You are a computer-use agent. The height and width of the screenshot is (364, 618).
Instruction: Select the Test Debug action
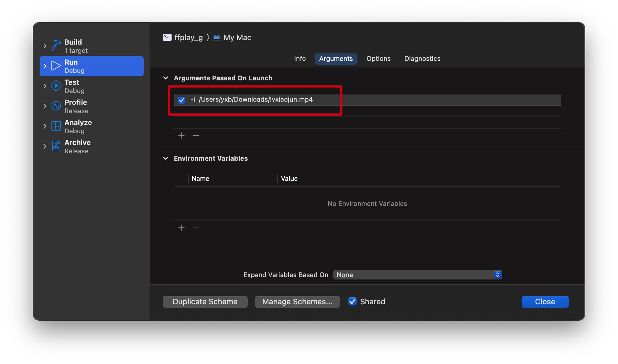point(92,86)
